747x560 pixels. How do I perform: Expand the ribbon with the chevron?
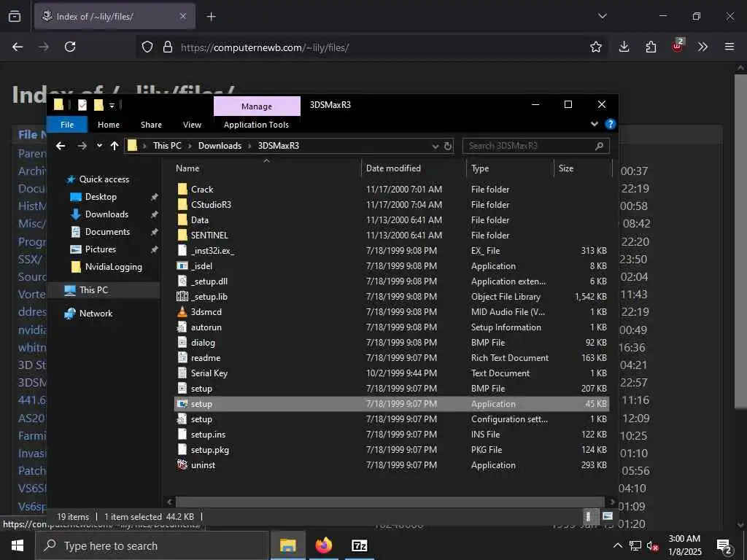point(595,124)
